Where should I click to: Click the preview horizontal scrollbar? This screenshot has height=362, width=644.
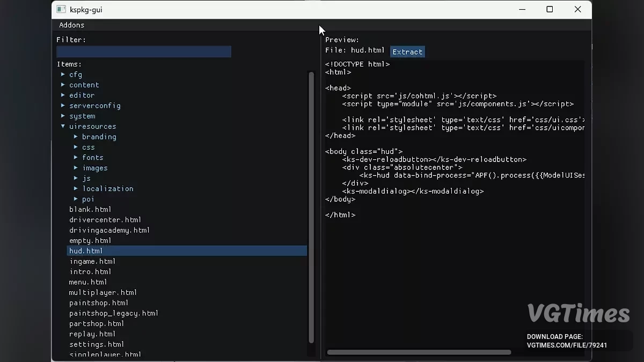[419, 352]
